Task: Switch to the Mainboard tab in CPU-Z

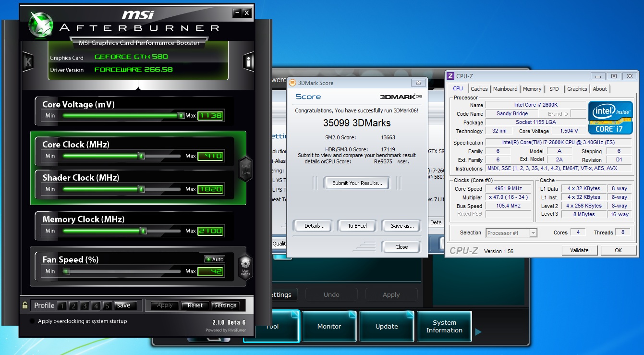Action: point(505,89)
